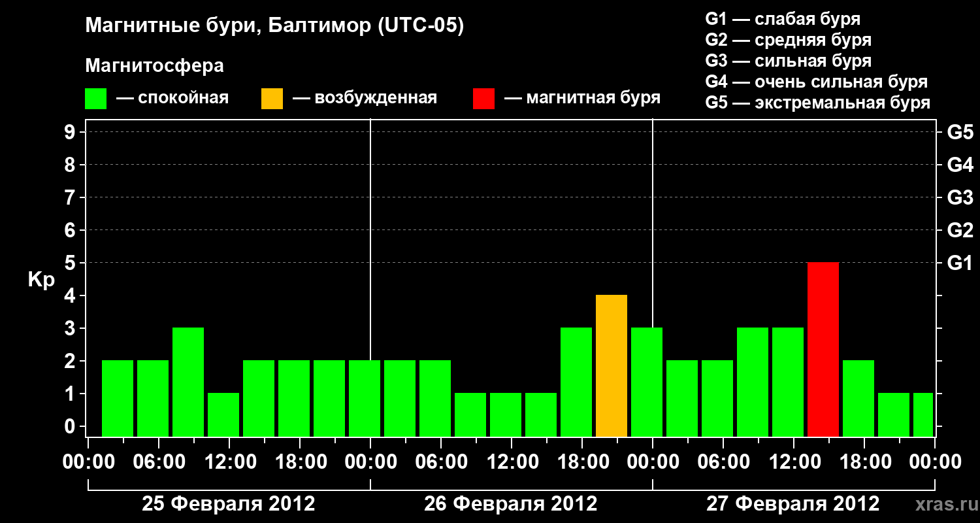This screenshot has height=523, width=980.
Task: Click '12:00' time label above 25 Февраля
Action: pyautogui.click(x=229, y=462)
